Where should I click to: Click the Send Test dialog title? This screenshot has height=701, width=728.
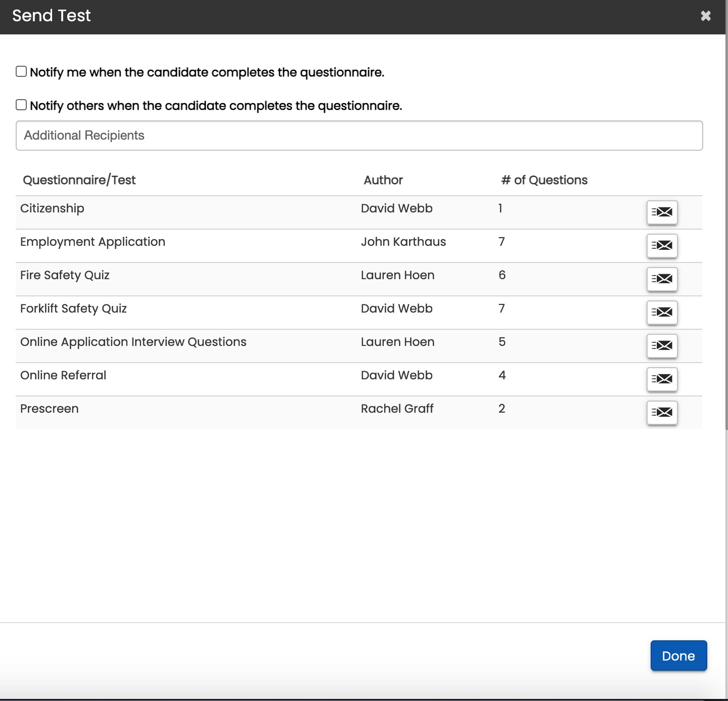[52, 16]
